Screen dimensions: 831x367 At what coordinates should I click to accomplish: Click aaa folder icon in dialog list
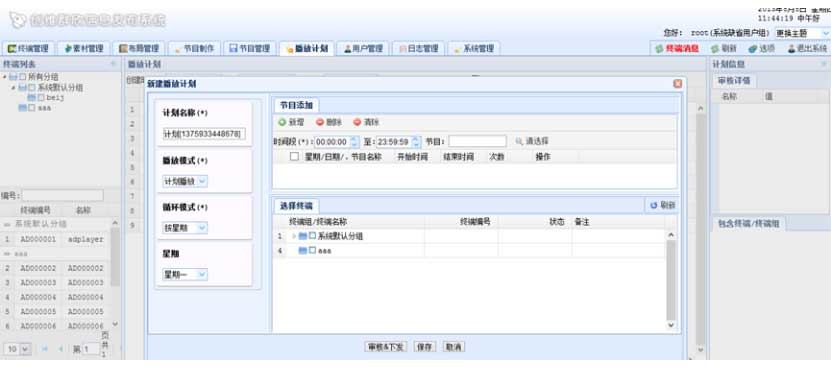click(x=303, y=251)
